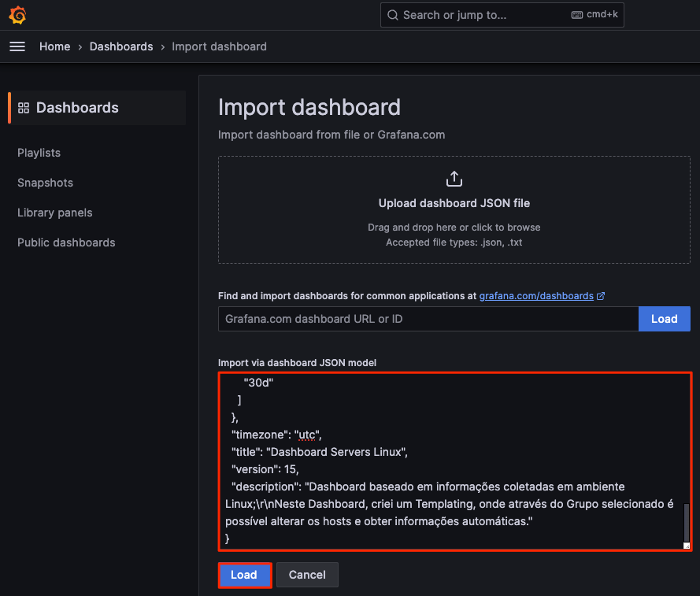Go to Home breadcrumb
The height and width of the screenshot is (596, 700).
pyautogui.click(x=55, y=46)
